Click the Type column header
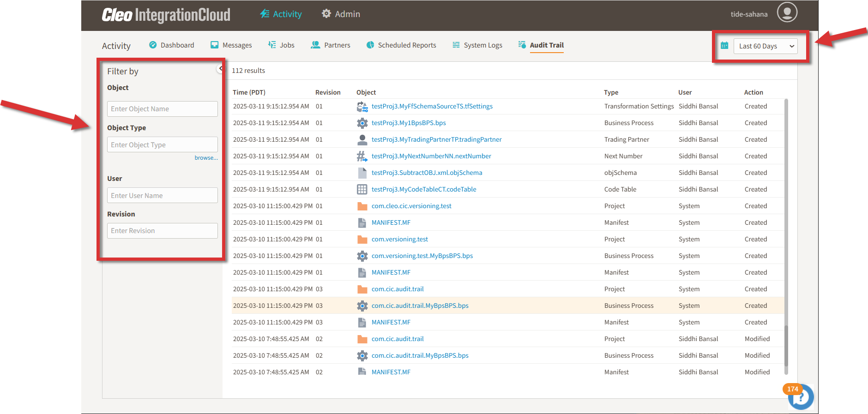The width and height of the screenshot is (868, 414). point(611,92)
